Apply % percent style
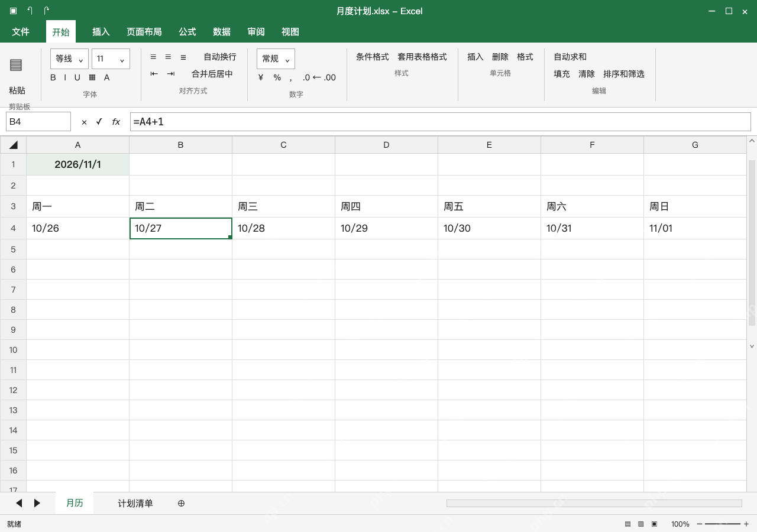The height and width of the screenshot is (532, 757). pyautogui.click(x=277, y=77)
